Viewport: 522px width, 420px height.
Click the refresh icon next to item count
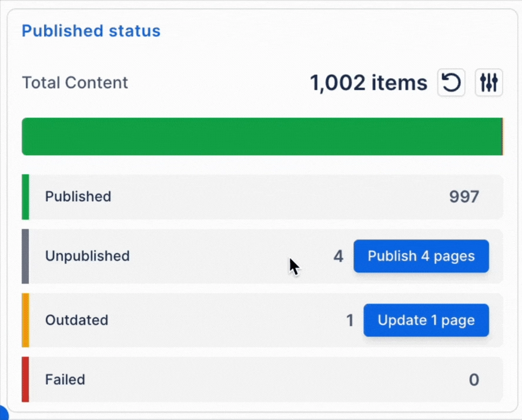(450, 82)
